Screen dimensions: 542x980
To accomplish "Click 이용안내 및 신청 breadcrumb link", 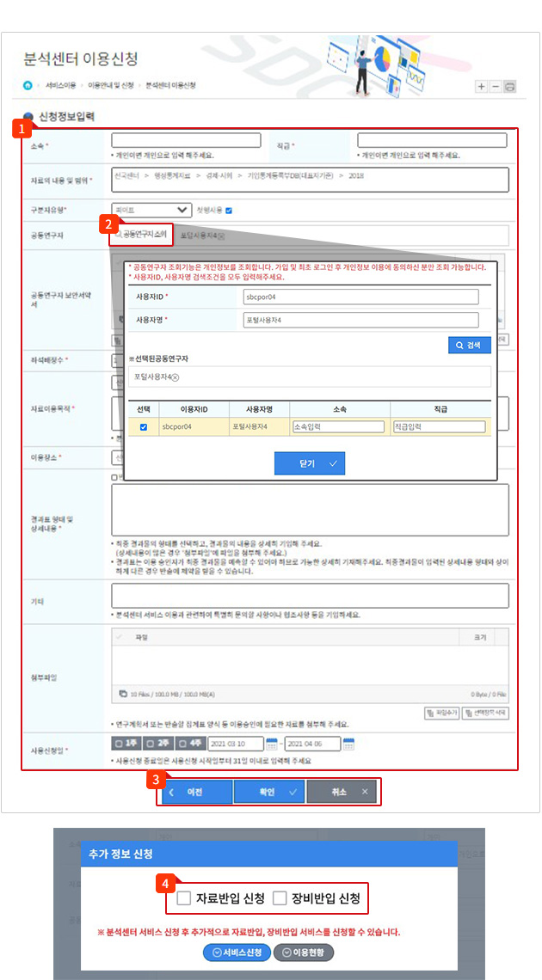I will [x=111, y=86].
